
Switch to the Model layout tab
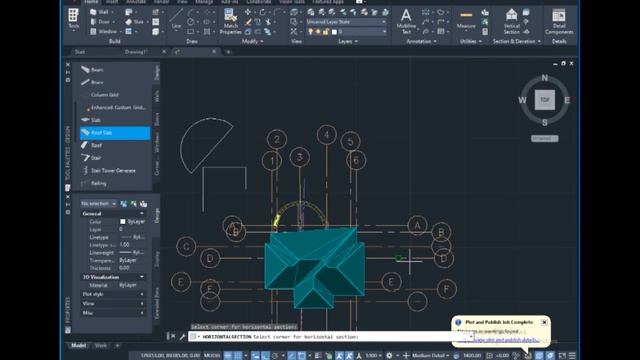pyautogui.click(x=78, y=346)
